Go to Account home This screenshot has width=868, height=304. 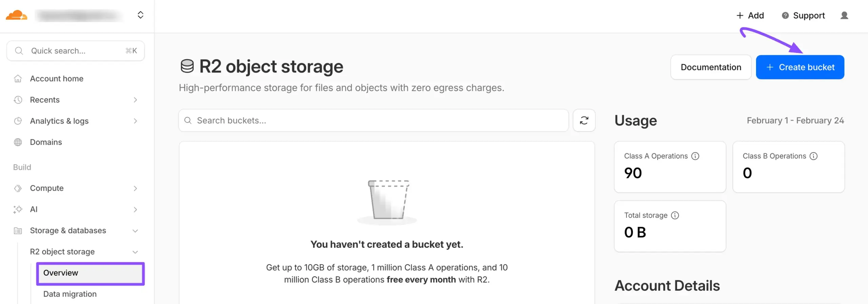pos(56,79)
